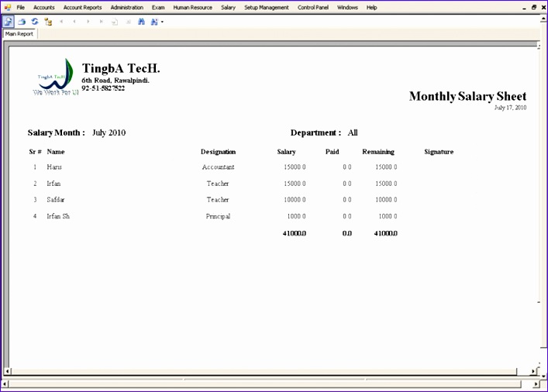Screen dimensions: 548x392
Task: Go to next page arrow icon
Action: point(88,22)
